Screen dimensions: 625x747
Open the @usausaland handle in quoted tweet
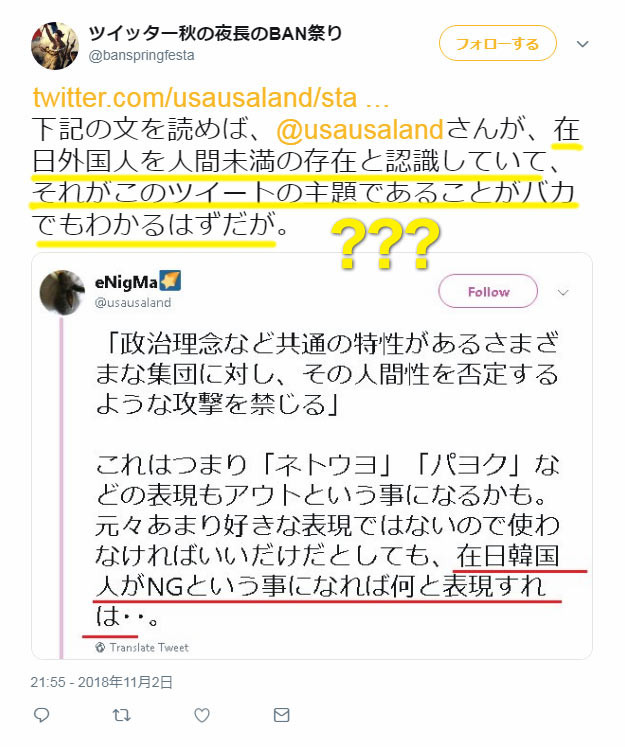click(133, 303)
